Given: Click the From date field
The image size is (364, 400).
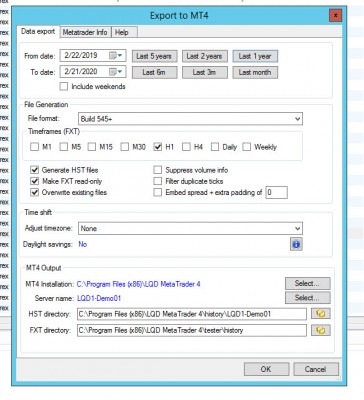Looking at the screenshot, I should [x=93, y=56].
